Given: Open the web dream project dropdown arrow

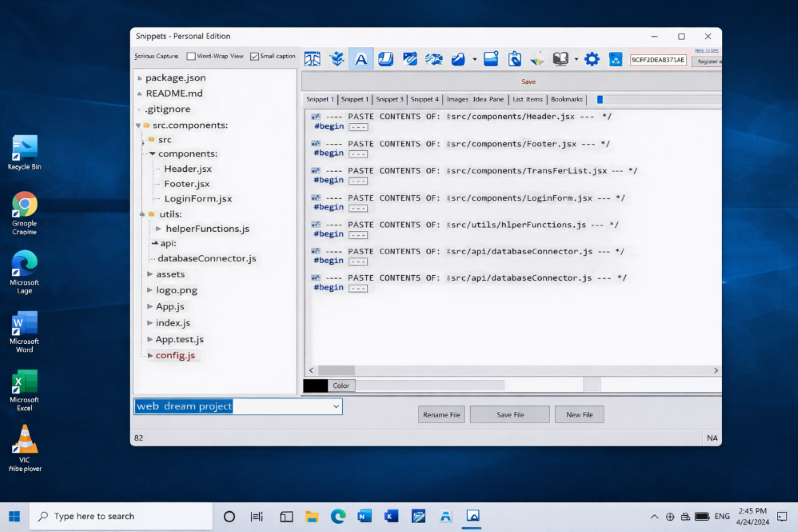Looking at the screenshot, I should click(x=335, y=406).
